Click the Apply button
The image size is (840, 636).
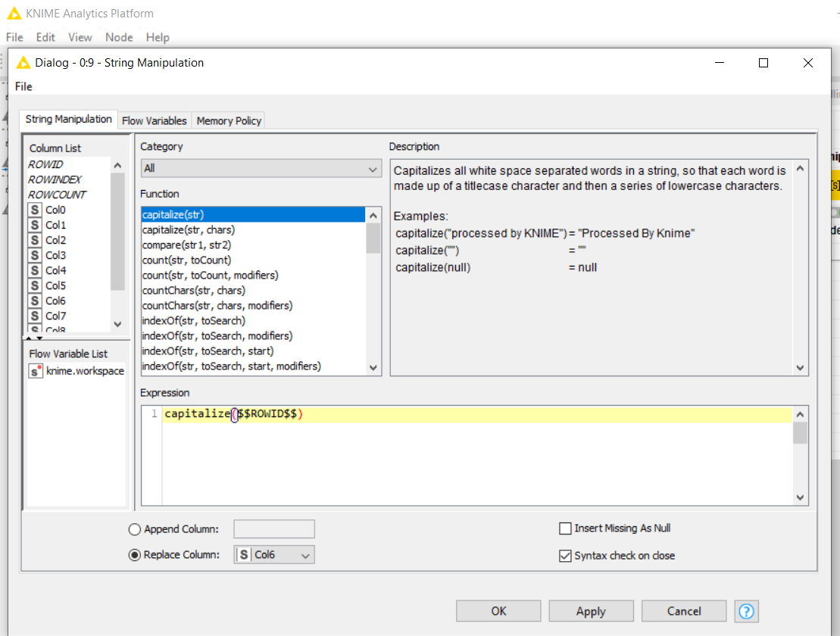click(x=591, y=611)
